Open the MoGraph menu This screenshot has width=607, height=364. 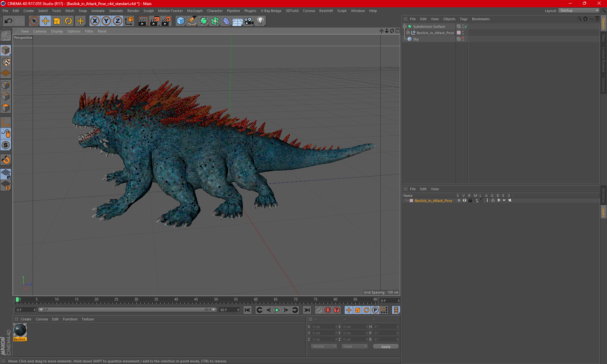(195, 11)
